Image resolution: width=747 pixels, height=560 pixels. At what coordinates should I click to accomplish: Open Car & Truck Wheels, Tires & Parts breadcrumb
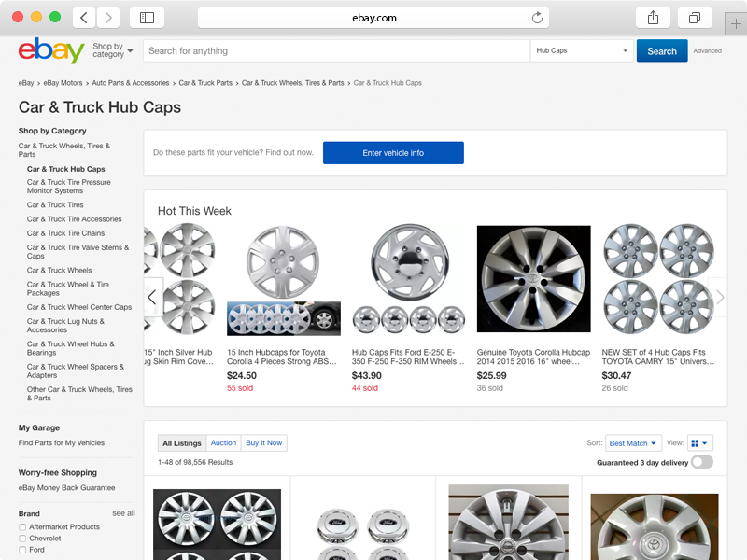pyautogui.click(x=292, y=83)
